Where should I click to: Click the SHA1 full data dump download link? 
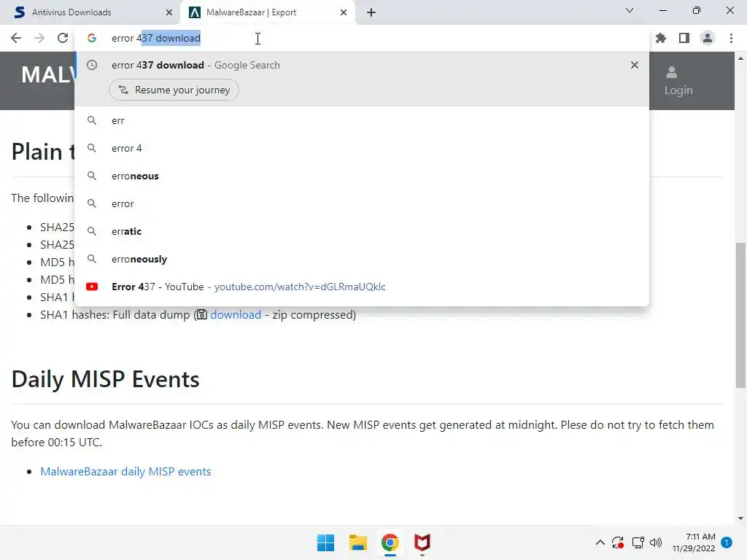click(x=236, y=315)
